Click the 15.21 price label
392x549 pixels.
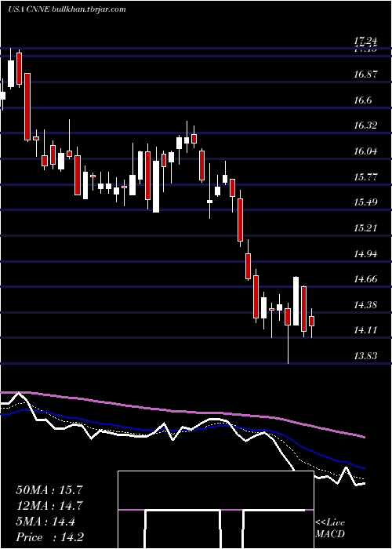[x=366, y=228]
